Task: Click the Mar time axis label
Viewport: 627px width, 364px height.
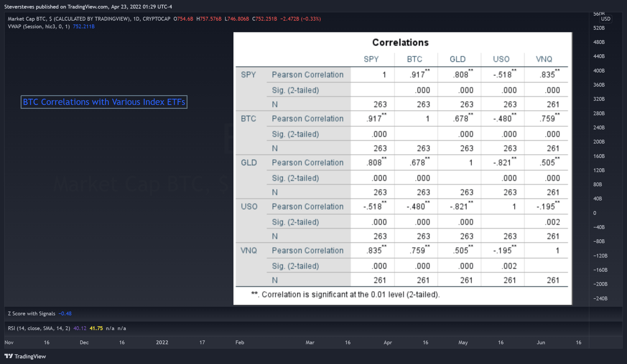Action: click(310, 342)
